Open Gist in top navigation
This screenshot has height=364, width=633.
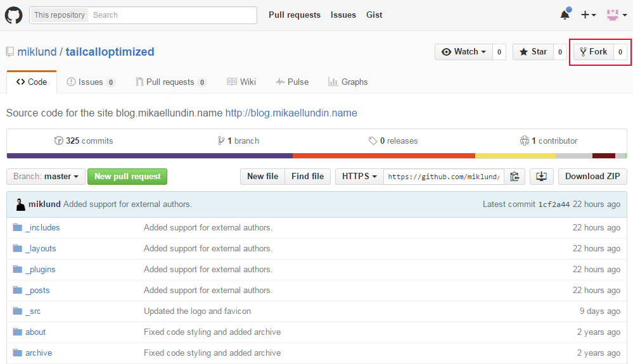coord(374,15)
